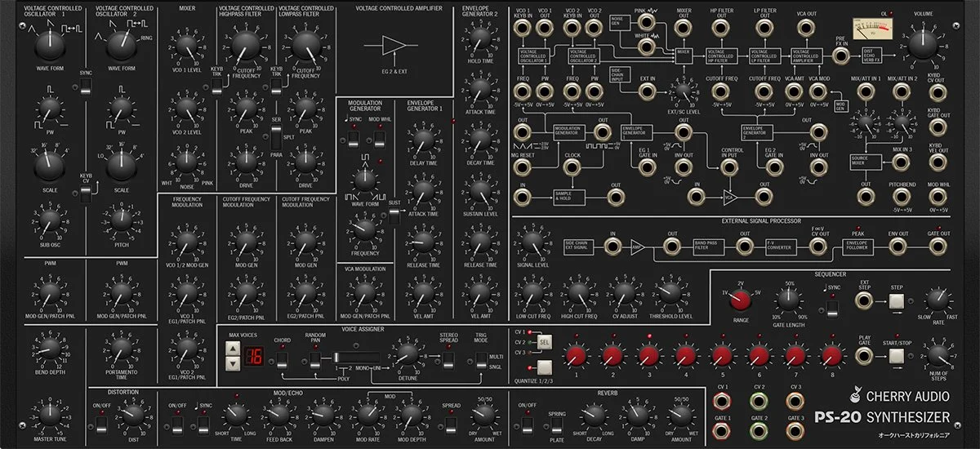The height and width of the screenshot is (449, 980).
Task: Click the HP FILTER OUT jack
Action: (720, 29)
